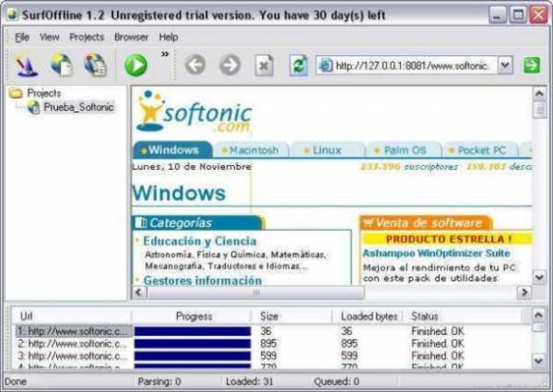Click the horizontal scrollbar thumb
Image resolution: width=553 pixels, height=392 pixels.
point(256,293)
